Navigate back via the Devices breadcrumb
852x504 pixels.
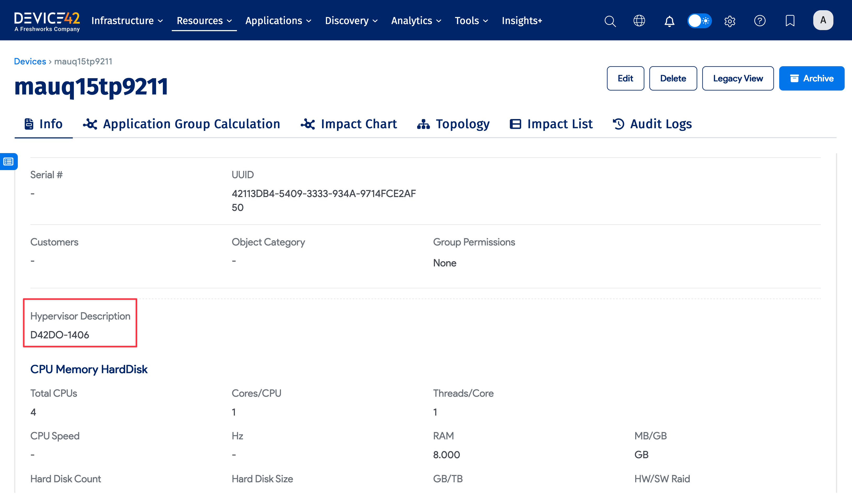pyautogui.click(x=30, y=61)
